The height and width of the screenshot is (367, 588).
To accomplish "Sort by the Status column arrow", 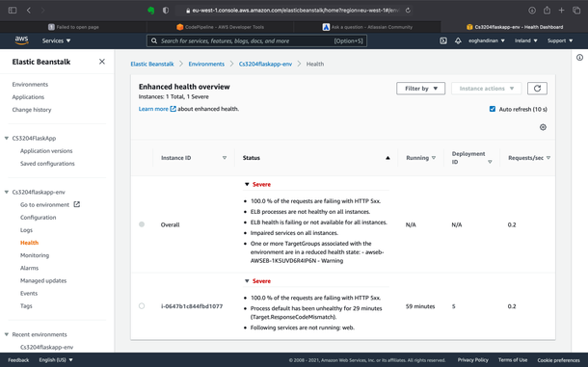I will point(388,158).
